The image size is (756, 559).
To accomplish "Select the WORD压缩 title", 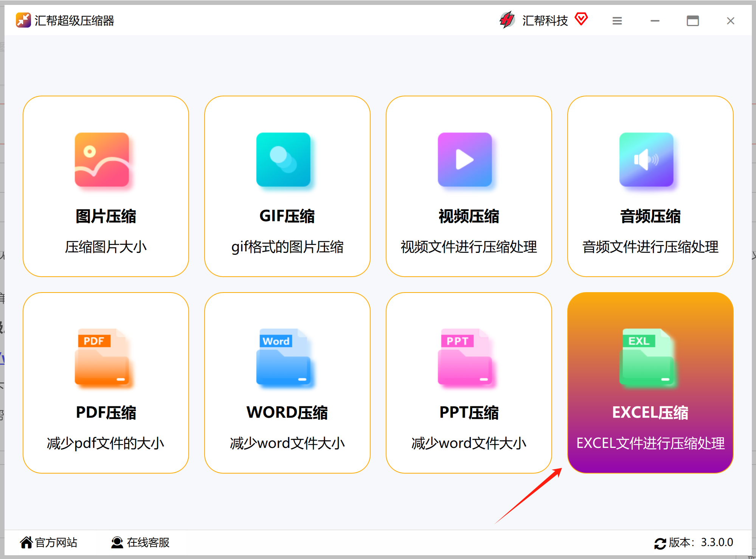I will [287, 412].
